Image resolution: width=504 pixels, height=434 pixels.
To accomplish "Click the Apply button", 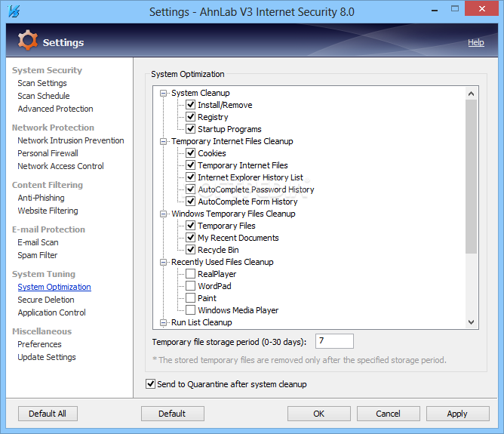I will point(458,414).
